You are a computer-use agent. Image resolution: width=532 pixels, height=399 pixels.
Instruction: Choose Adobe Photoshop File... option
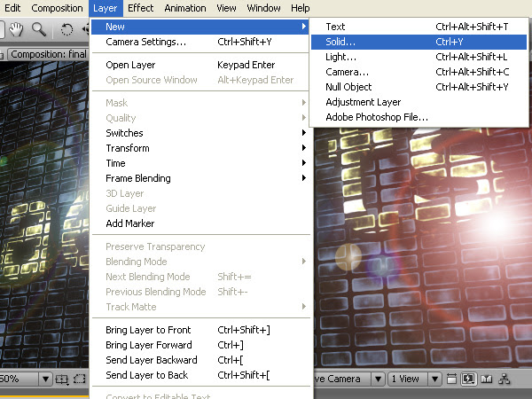click(419, 117)
